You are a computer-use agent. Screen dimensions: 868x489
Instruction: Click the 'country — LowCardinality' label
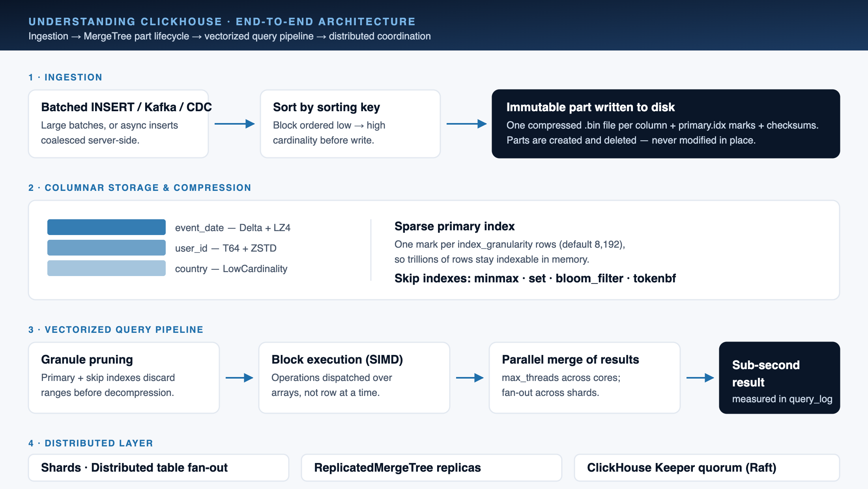point(231,269)
